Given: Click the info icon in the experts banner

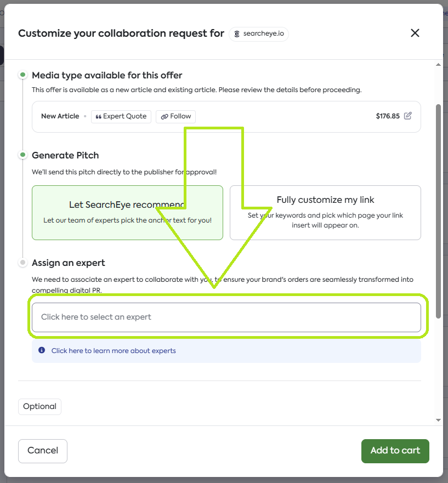Looking at the screenshot, I should tap(42, 350).
